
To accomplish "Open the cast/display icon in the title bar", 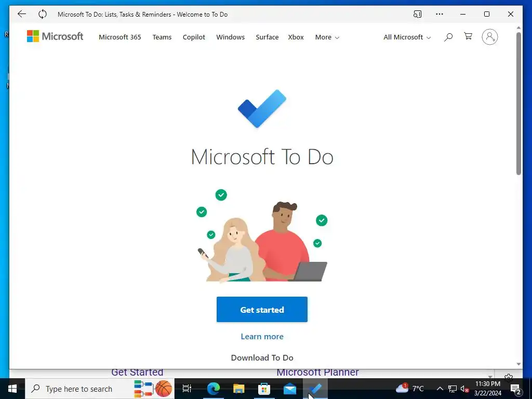I will [417, 14].
